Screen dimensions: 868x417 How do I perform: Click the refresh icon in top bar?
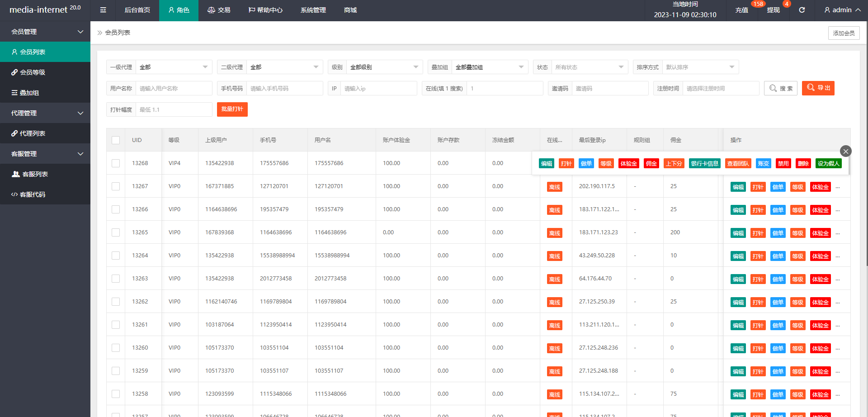(802, 10)
